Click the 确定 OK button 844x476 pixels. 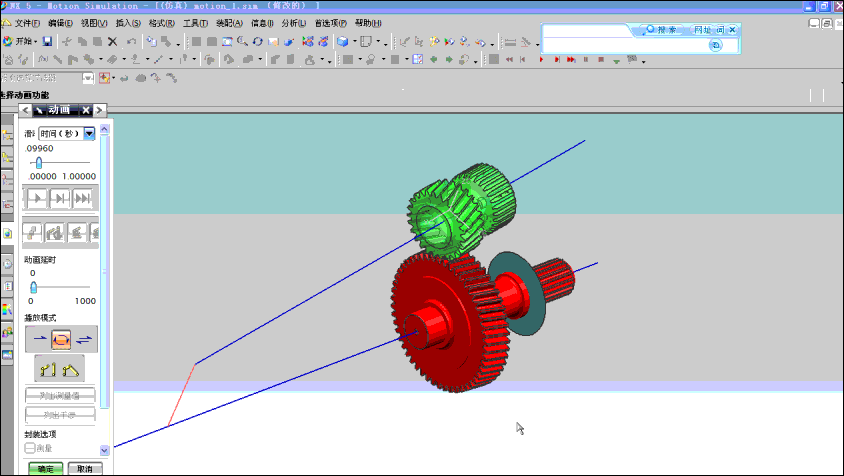point(46,468)
